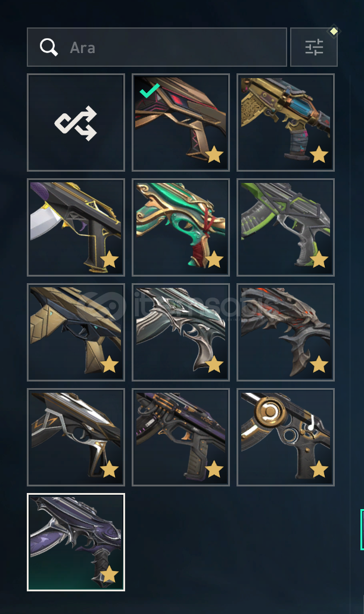Image resolution: width=364 pixels, height=614 pixels.
Task: Open the filter sliders button
Action: 314,47
